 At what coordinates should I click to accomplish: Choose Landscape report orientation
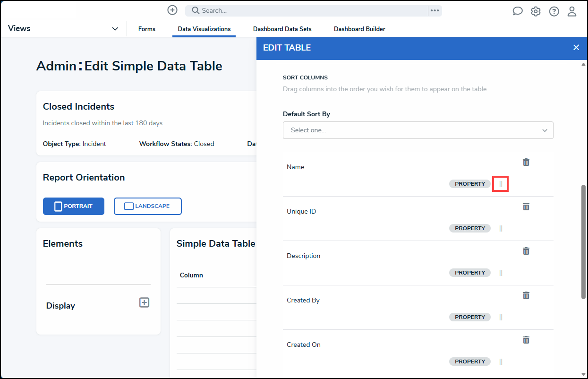(148, 206)
